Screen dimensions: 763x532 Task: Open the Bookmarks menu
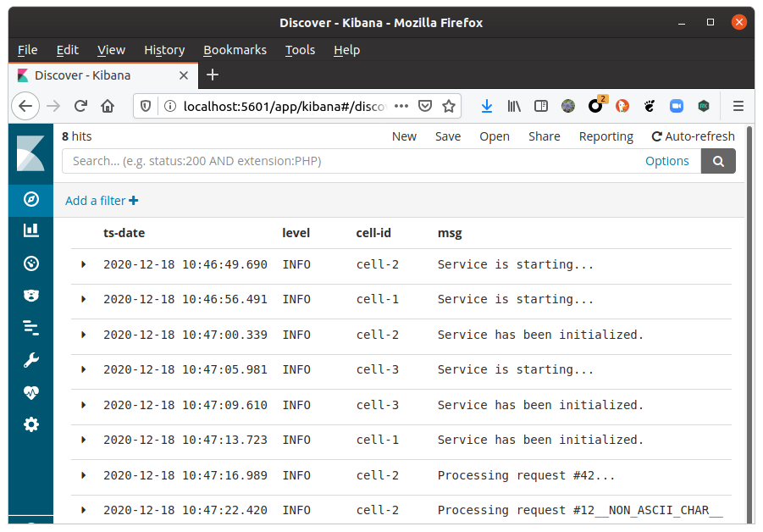[235, 50]
